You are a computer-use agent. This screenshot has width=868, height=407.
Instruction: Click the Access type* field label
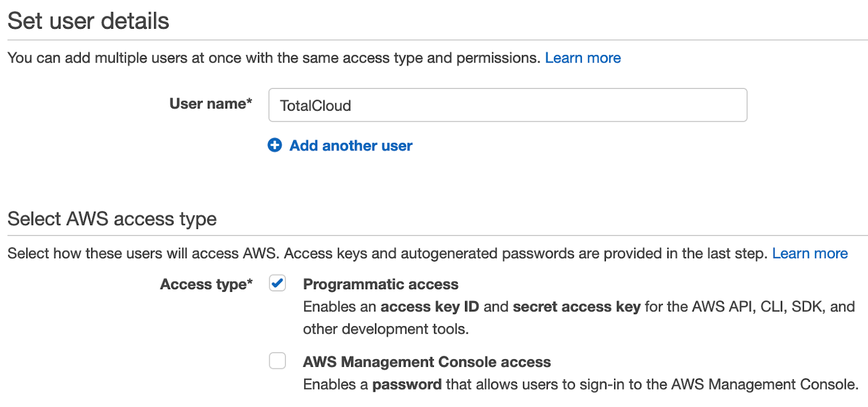tap(206, 284)
